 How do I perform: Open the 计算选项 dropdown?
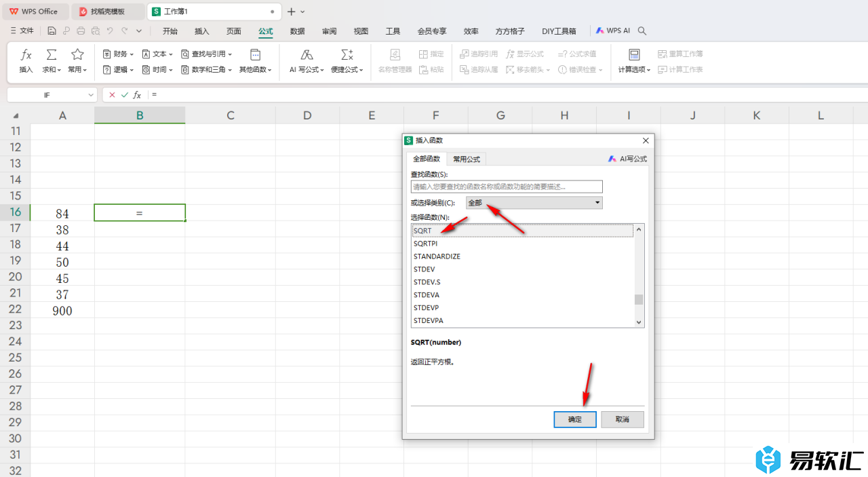(634, 69)
